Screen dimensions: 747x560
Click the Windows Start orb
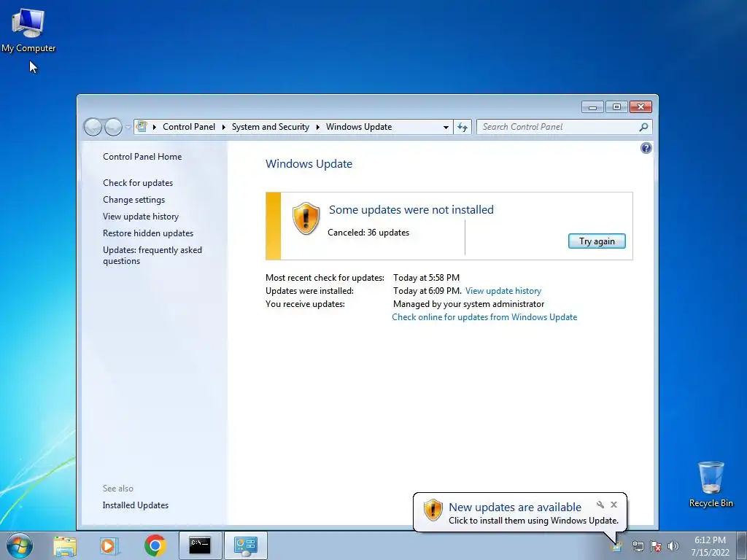[x=20, y=545]
